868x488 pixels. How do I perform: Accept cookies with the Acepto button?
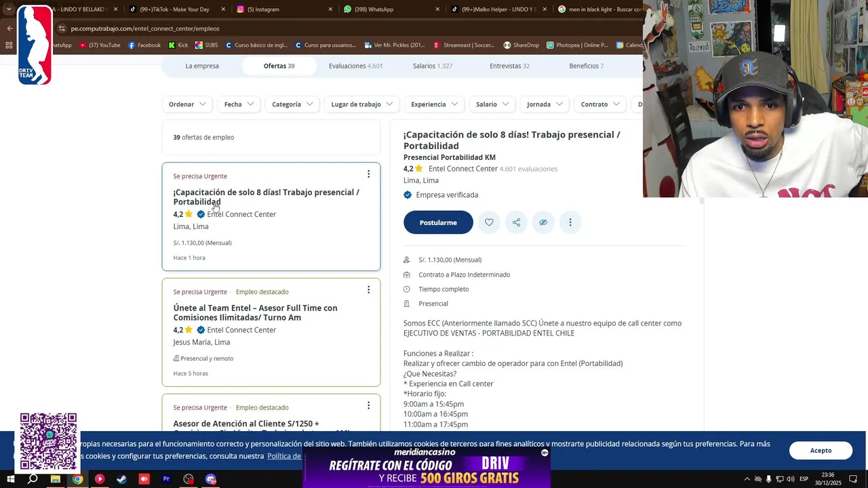coord(821,450)
